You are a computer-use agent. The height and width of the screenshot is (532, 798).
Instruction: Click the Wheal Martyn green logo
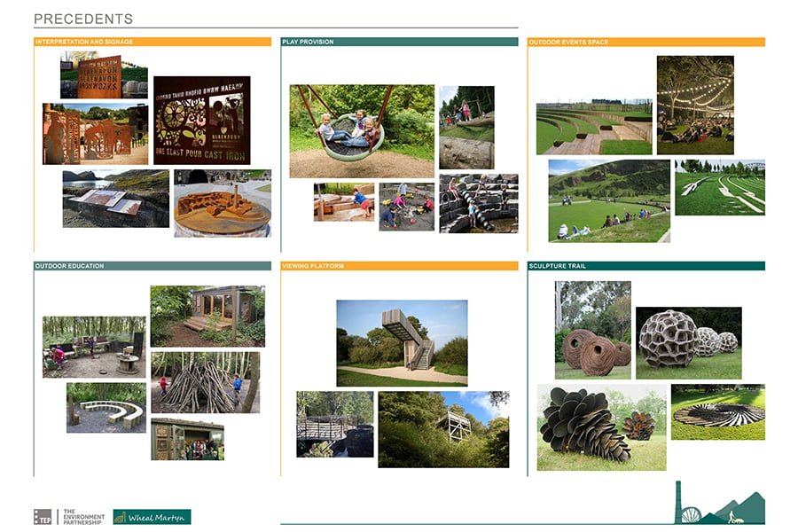[x=152, y=516]
